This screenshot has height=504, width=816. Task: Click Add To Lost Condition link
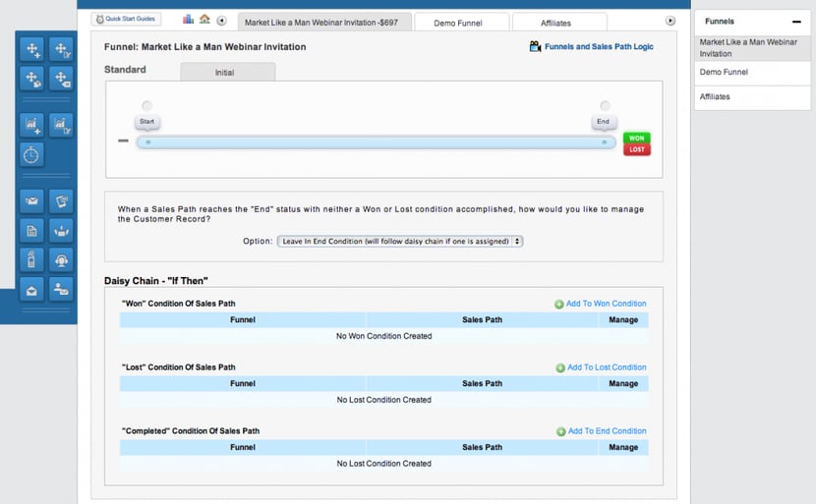coord(607,367)
